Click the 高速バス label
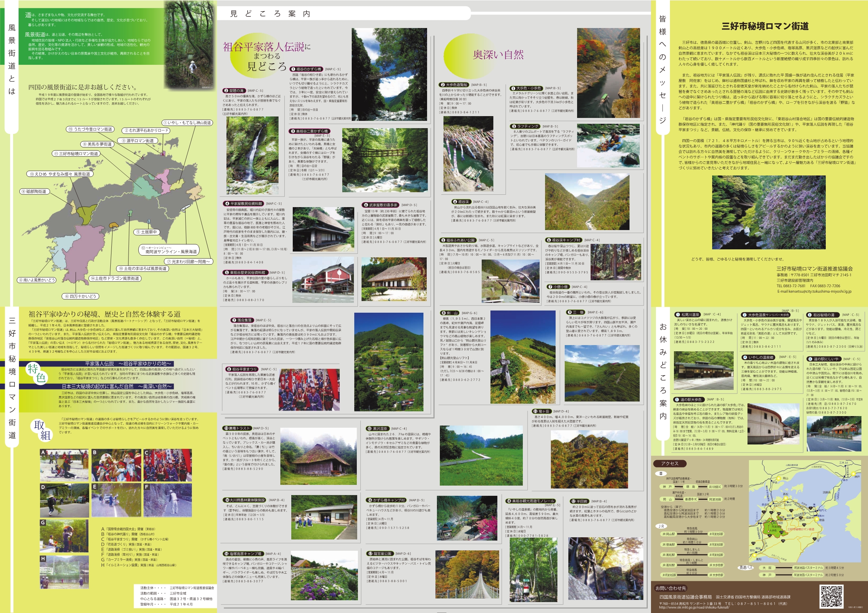Image resolution: width=868 pixels, height=613 pixels. tap(746, 567)
